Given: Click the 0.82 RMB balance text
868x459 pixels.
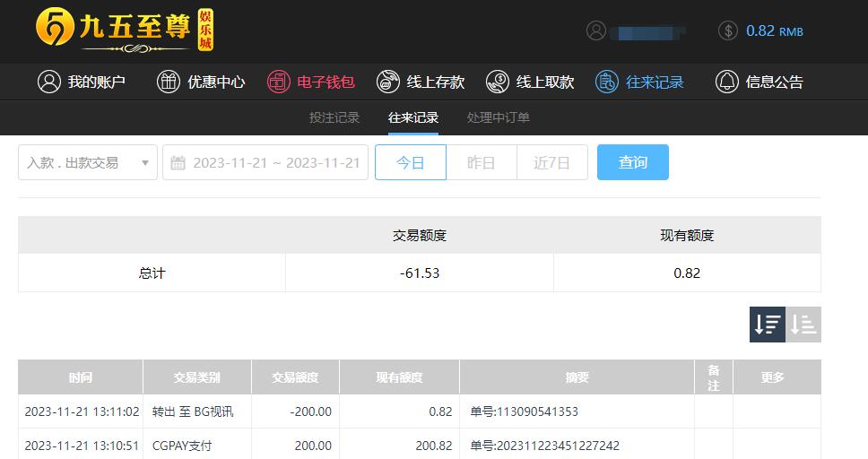Looking at the screenshot, I should click(x=775, y=31).
